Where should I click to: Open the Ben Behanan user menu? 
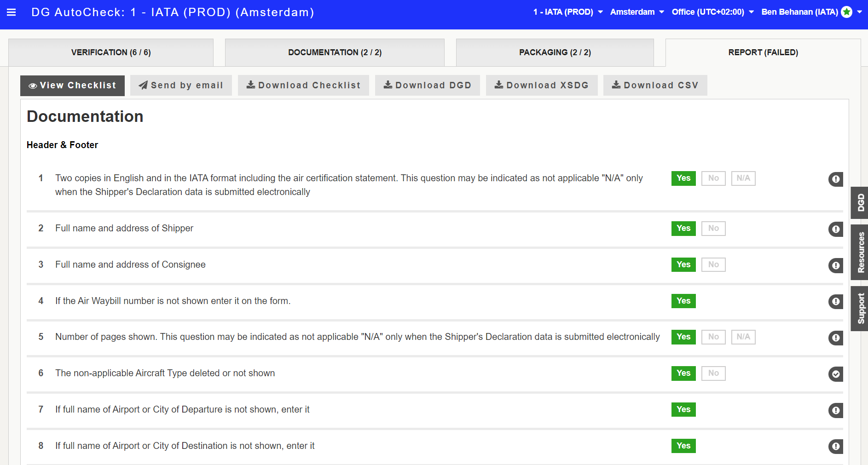coord(811,12)
